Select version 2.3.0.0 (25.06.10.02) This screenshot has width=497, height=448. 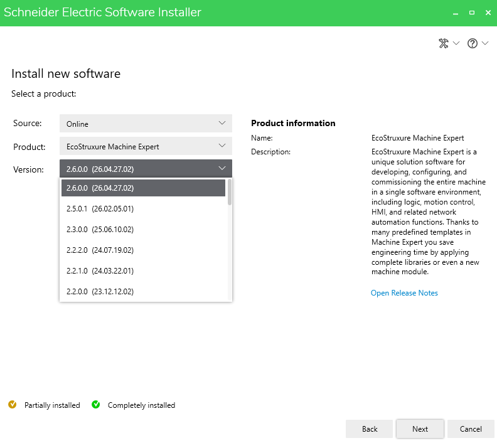point(143,230)
